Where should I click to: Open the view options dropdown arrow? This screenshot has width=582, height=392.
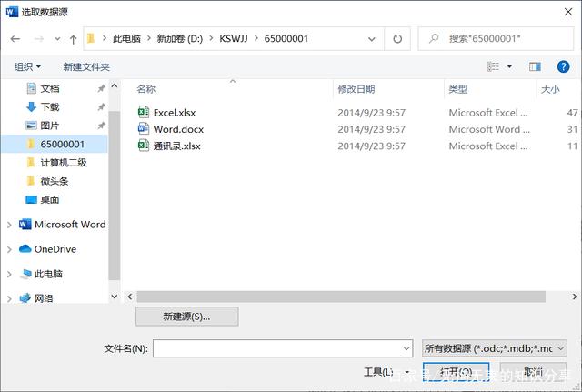pyautogui.click(x=509, y=66)
